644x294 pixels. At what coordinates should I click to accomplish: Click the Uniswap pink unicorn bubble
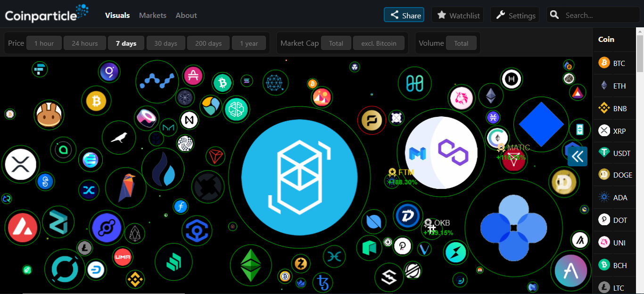tap(461, 98)
